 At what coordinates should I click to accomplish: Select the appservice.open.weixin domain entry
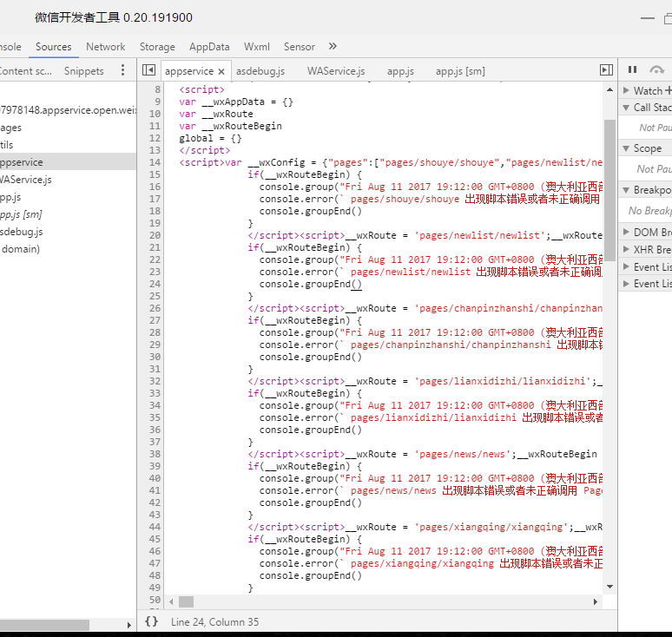(68, 110)
